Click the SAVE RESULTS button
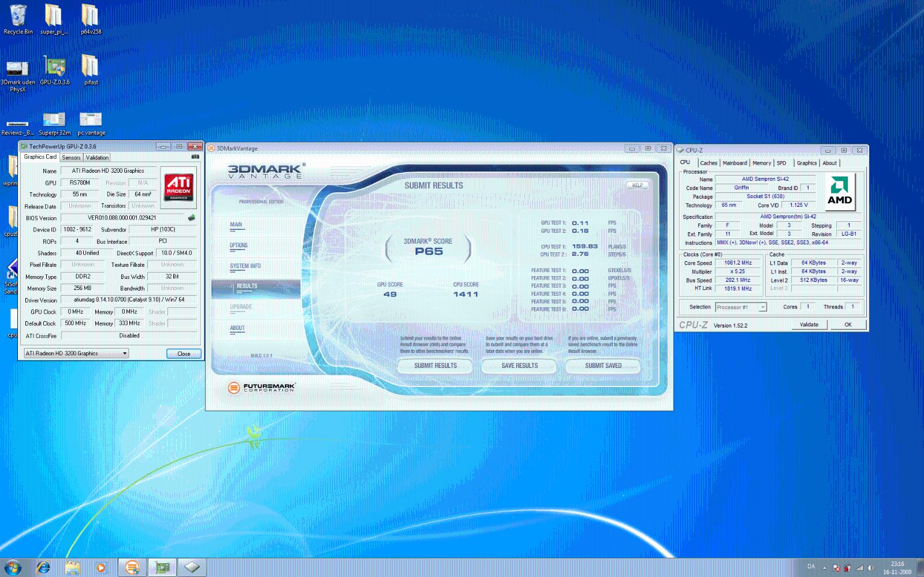This screenshot has width=924, height=577. click(520, 366)
